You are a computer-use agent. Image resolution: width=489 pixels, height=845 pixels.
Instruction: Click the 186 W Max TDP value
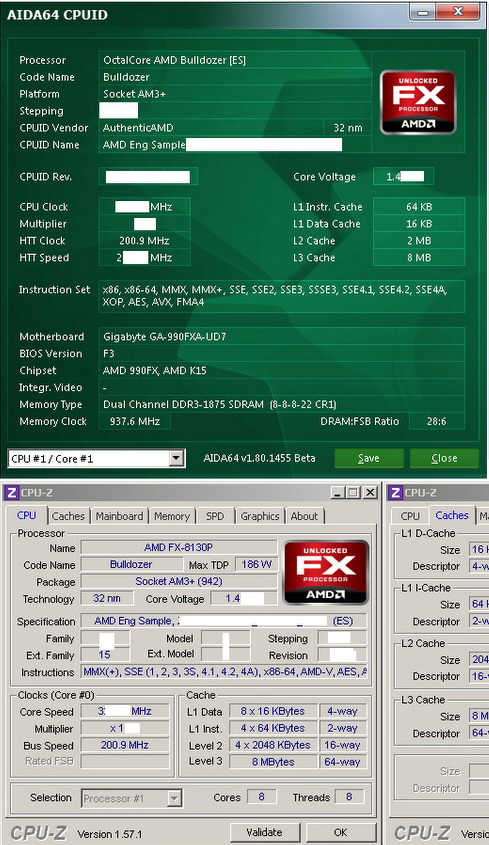[257, 564]
